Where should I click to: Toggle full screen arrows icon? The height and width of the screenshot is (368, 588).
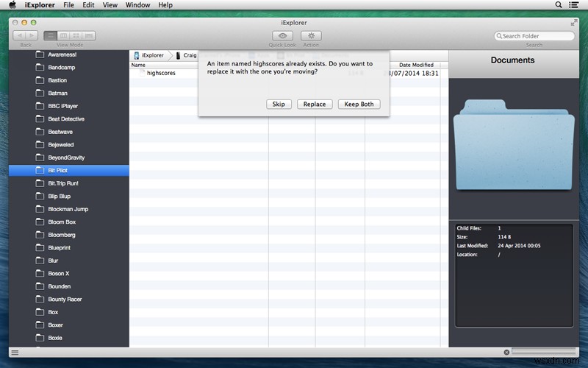pos(574,23)
